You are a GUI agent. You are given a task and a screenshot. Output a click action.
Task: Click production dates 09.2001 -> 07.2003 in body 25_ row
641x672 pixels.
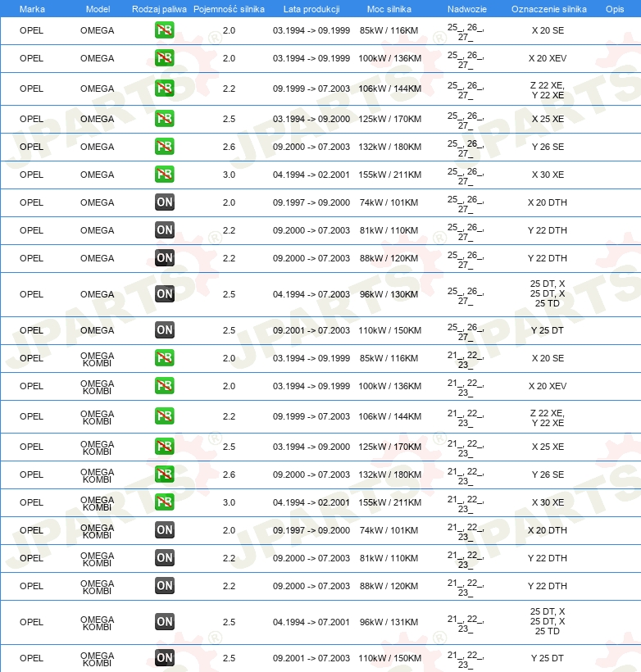(x=311, y=330)
